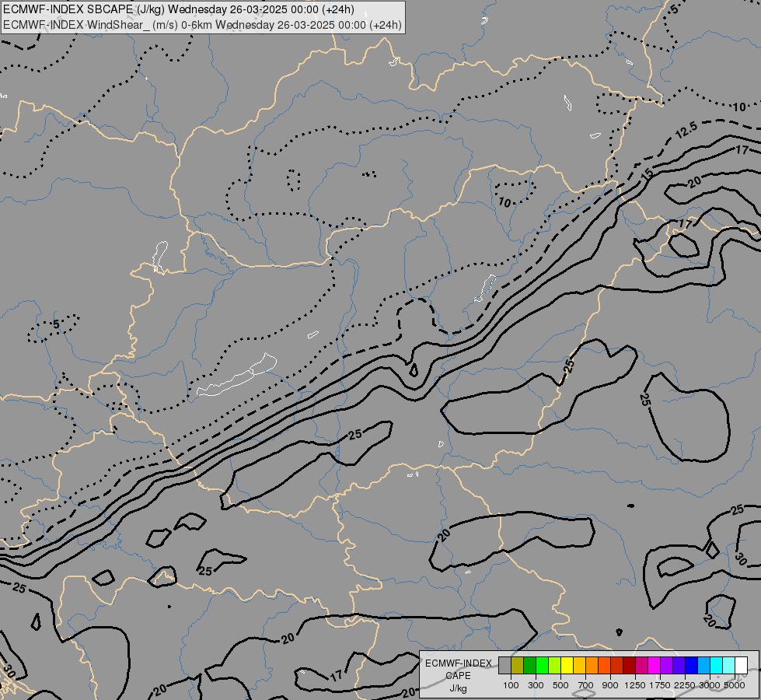Click the orange swatch above the 700 label
761x700 pixels.
click(x=592, y=665)
